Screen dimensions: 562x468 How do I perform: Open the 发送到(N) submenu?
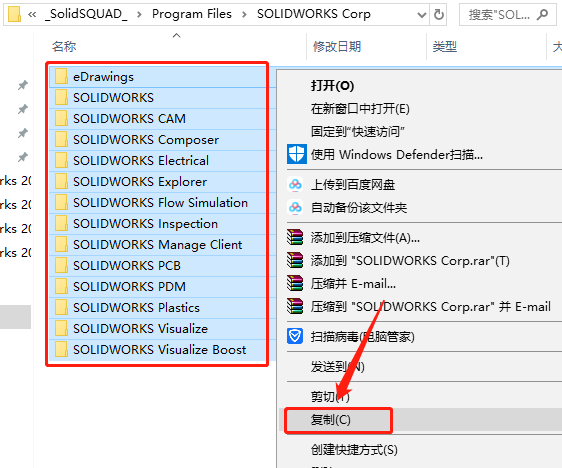click(337, 367)
